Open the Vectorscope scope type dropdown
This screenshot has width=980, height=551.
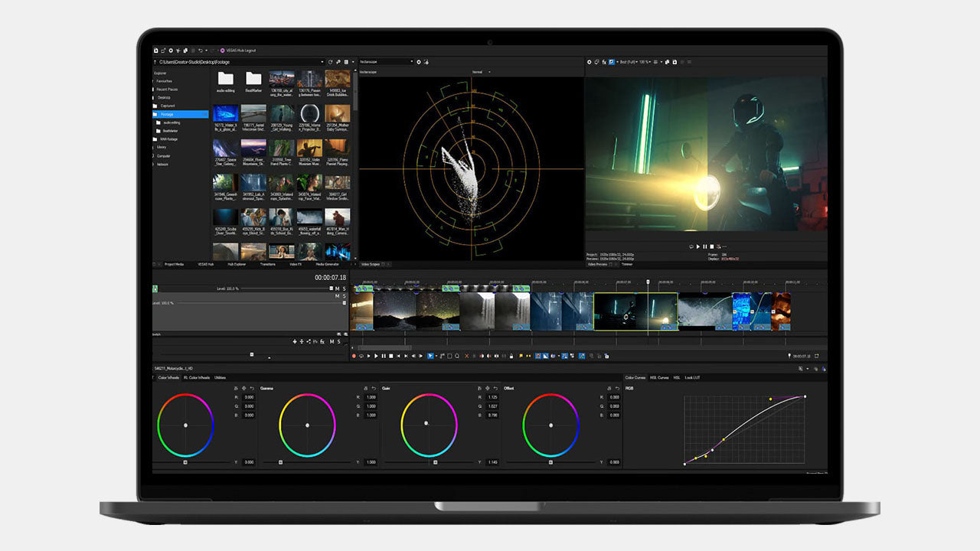[411, 62]
